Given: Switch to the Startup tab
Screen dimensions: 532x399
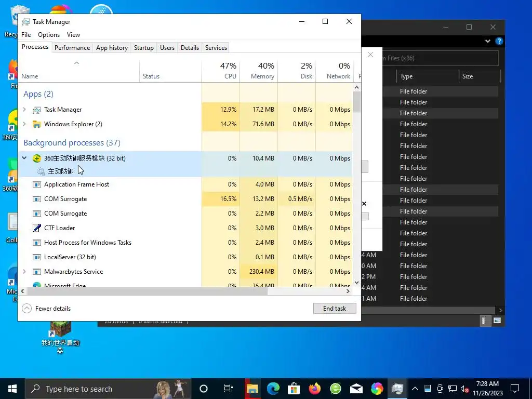Looking at the screenshot, I should pyautogui.click(x=144, y=48).
